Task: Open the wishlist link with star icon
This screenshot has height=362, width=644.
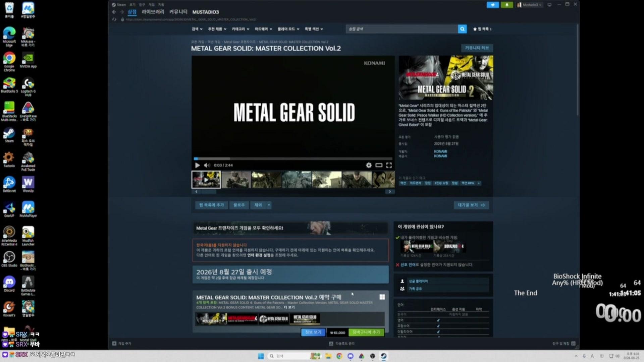Action: (482, 29)
